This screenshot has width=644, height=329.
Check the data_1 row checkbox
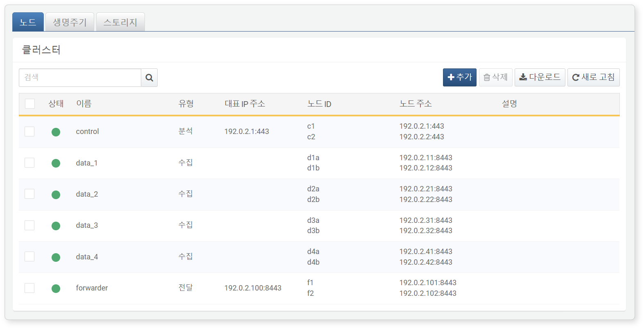(29, 163)
